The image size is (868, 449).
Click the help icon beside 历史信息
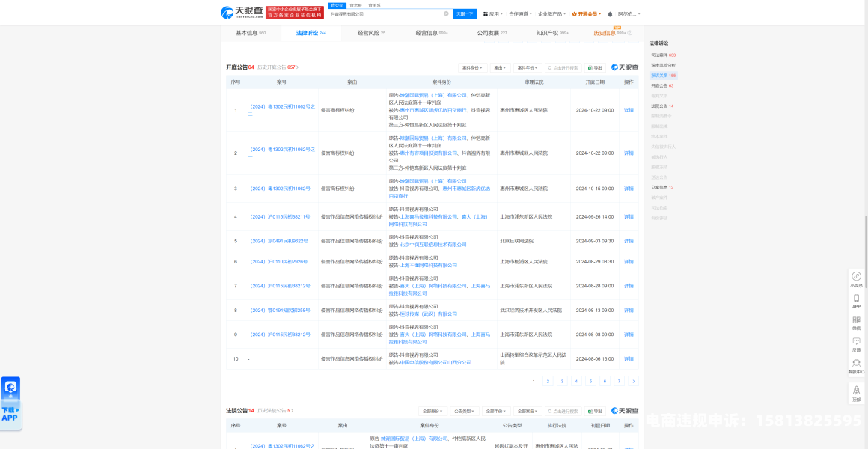click(630, 33)
